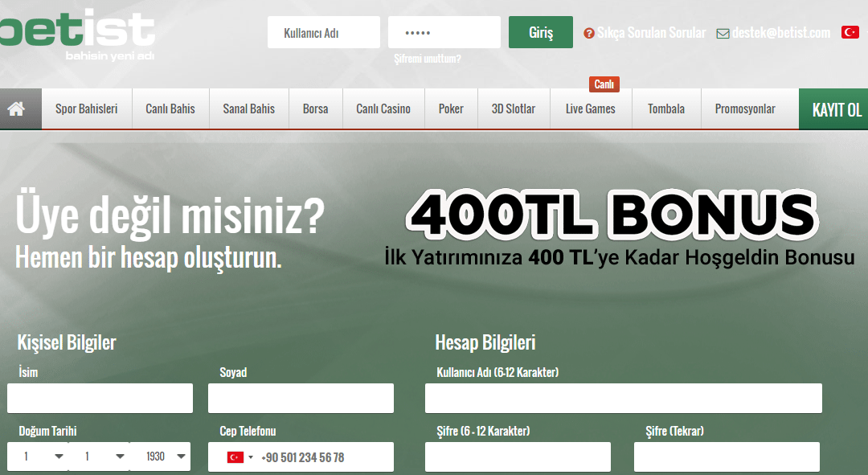Click the Kullanıcı Adı (6-12 Karakter) field

624,398
